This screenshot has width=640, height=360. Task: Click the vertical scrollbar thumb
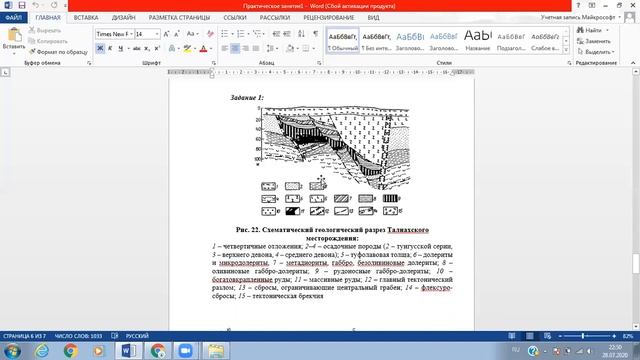pos(636,264)
